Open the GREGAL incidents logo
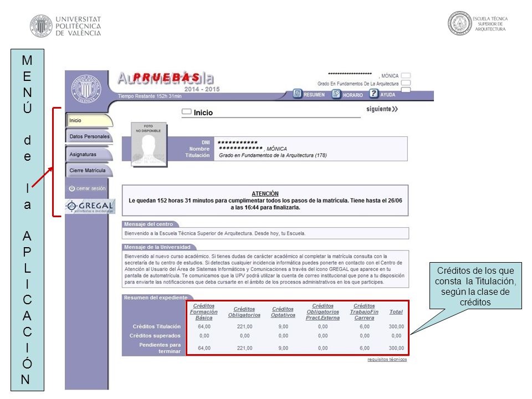The height and width of the screenshot is (399, 532). click(90, 206)
